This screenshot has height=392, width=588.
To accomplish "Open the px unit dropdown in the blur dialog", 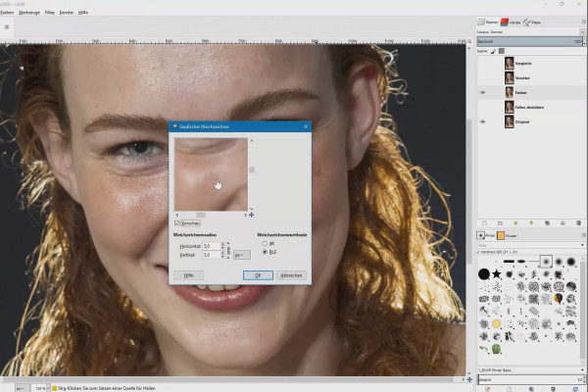I will point(242,255).
